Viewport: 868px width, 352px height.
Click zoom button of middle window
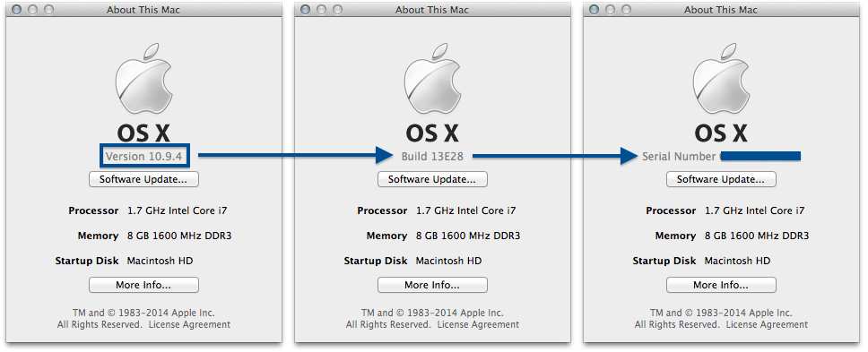pyautogui.click(x=338, y=9)
